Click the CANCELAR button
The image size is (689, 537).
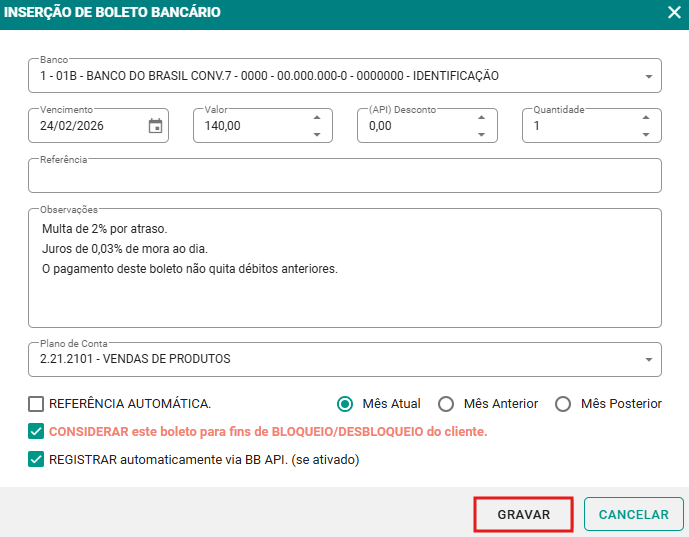pos(633,514)
